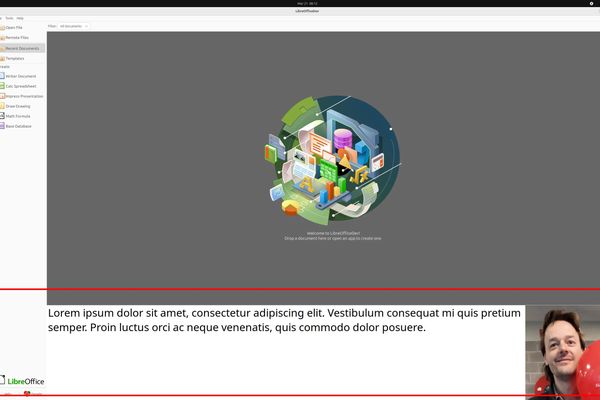Open the Templates list

pyautogui.click(x=13, y=59)
